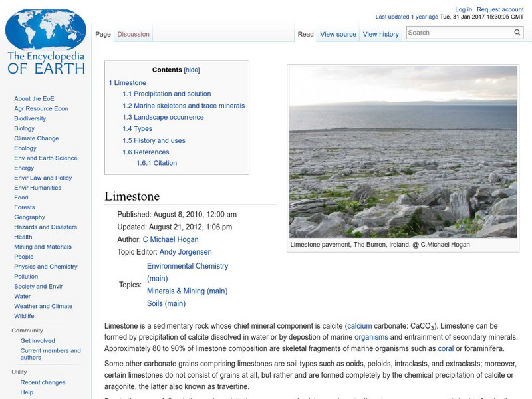Click the Request account link
Image resolution: width=532 pixels, height=399 pixels.
point(500,9)
